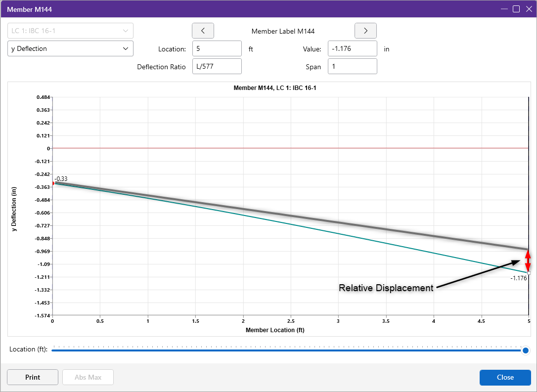Open the y Deflection diagram type dropdown
The image size is (537, 392).
70,48
